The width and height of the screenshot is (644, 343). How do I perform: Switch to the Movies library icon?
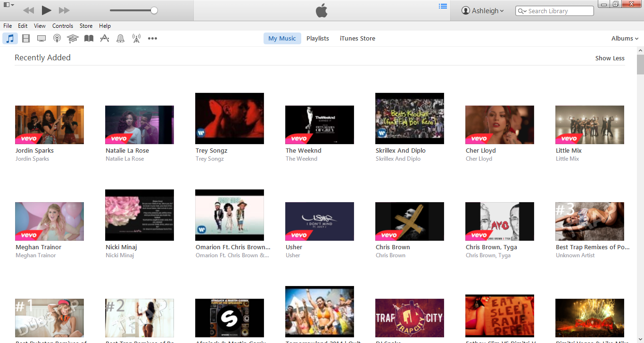[26, 39]
